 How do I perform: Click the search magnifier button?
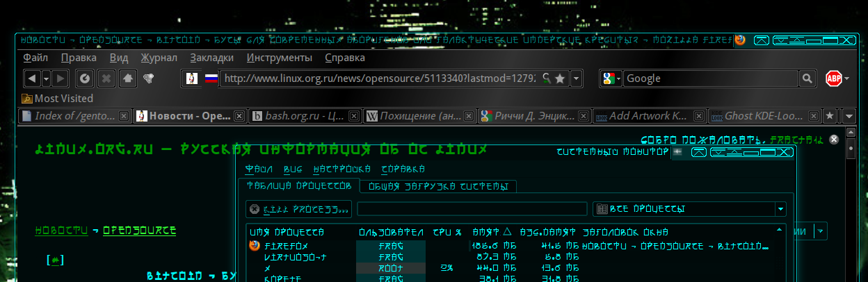tap(807, 78)
